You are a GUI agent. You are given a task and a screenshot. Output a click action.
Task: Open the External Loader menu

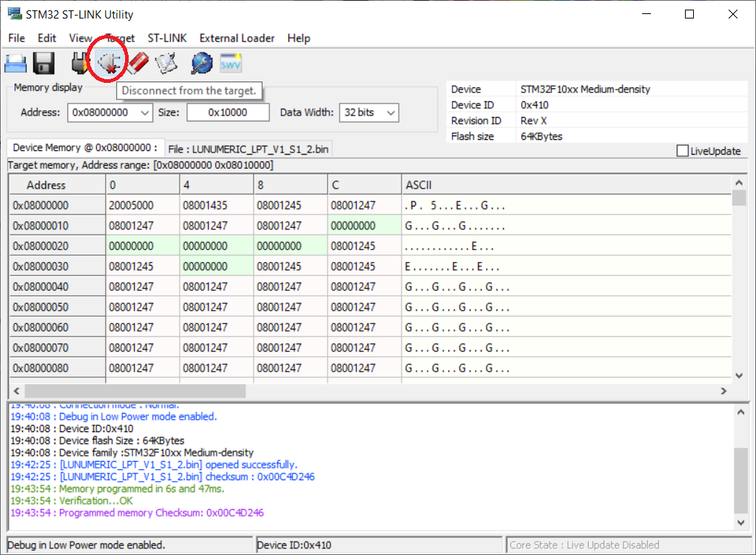[237, 38]
